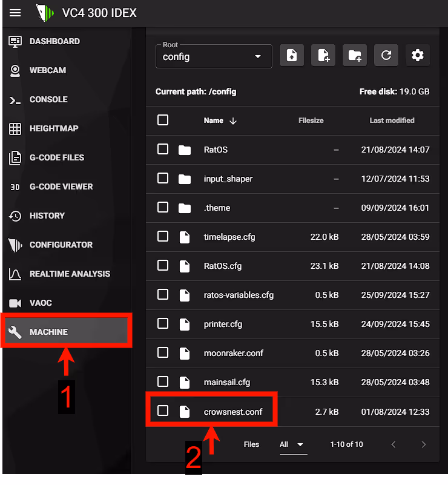Open printer.cfg file
The width and height of the screenshot is (448, 485).
pos(223,324)
